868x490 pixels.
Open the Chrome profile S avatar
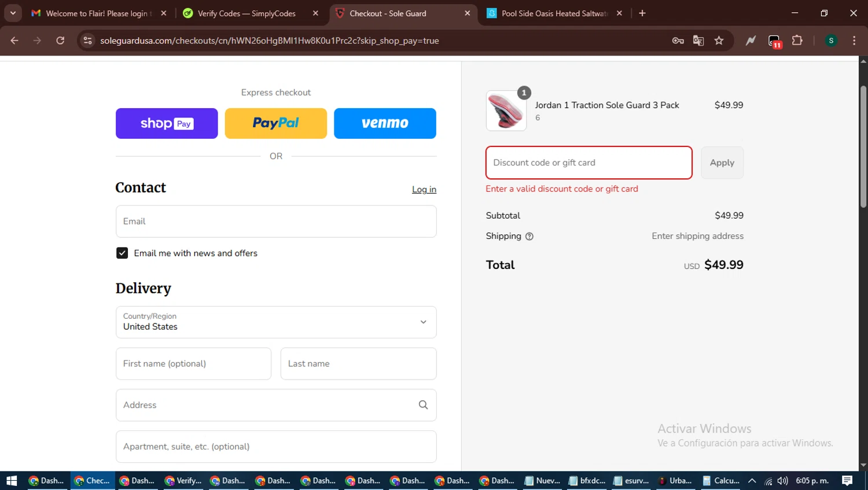click(x=831, y=40)
